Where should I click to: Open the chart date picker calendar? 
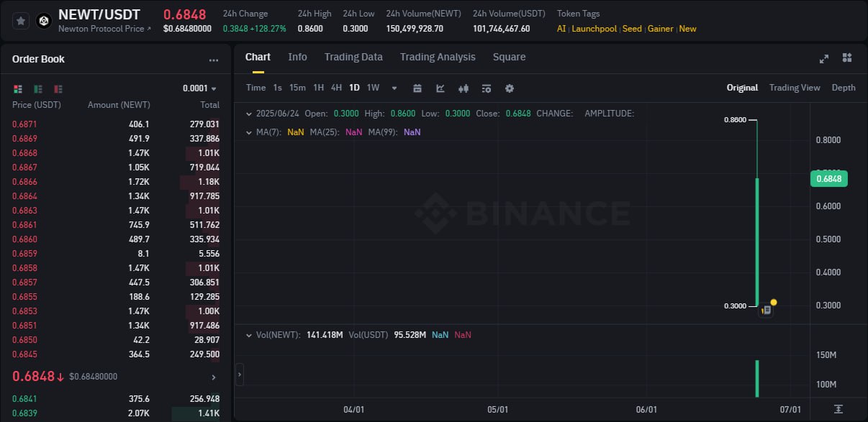pos(417,88)
